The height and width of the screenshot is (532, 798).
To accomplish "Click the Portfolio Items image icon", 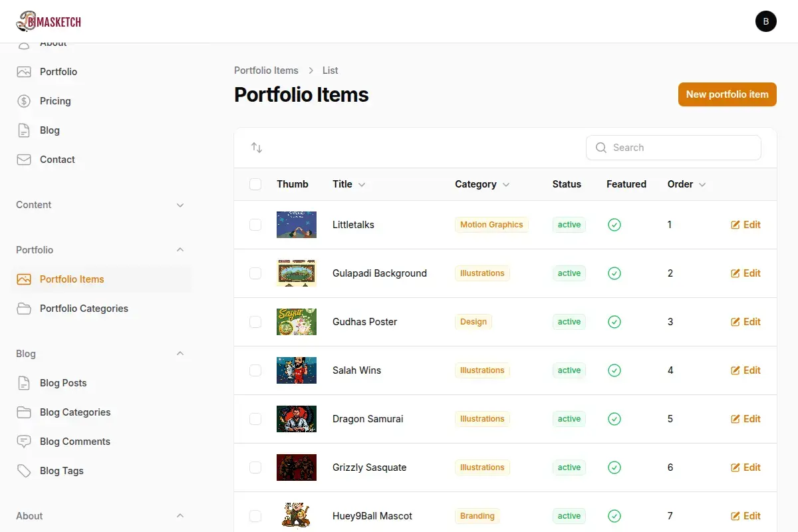I will [24, 279].
